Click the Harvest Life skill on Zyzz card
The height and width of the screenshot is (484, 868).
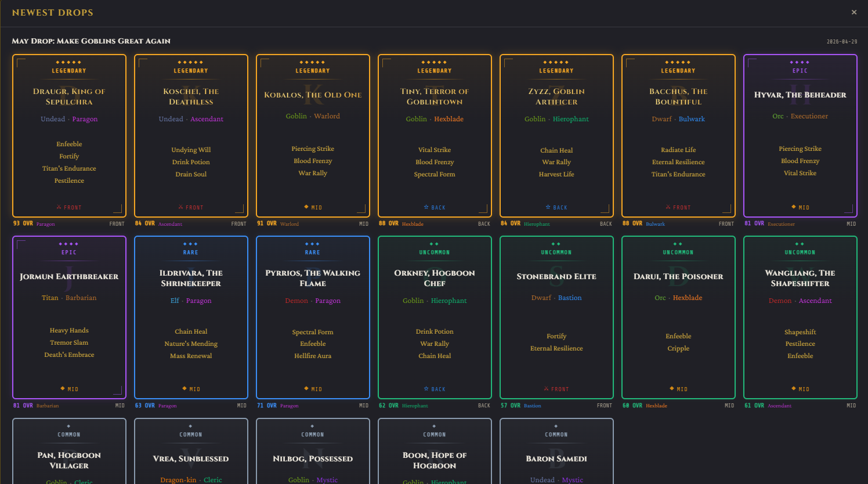point(556,174)
